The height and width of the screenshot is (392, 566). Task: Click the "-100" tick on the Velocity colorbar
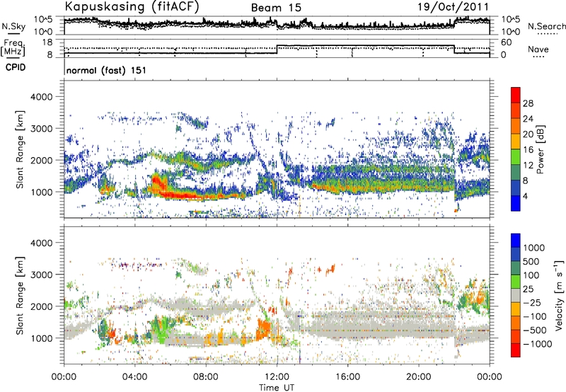coord(535,316)
